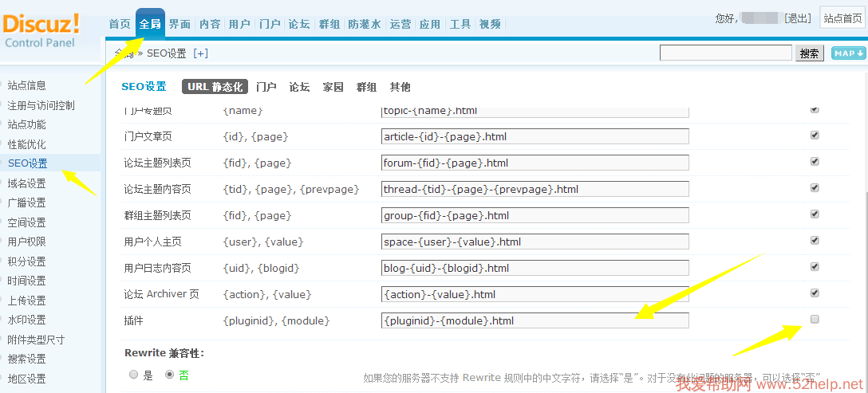This screenshot has width=868, height=393.
Task: Select the 否 radio for Rewrite 兼容性
Action: [169, 374]
